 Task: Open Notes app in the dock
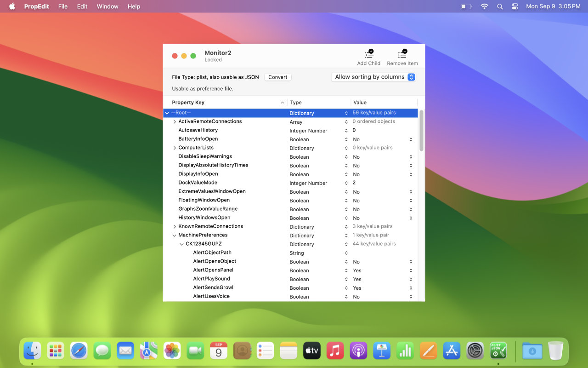tap(289, 351)
